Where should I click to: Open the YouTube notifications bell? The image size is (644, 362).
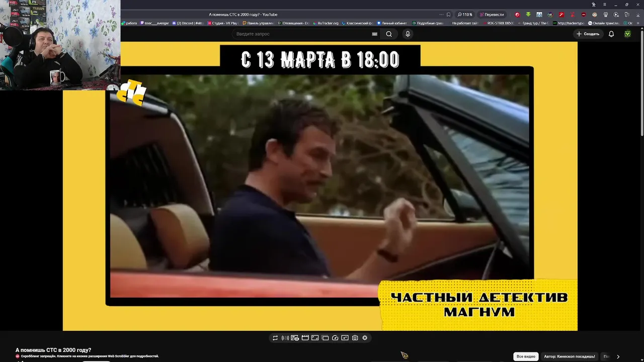[611, 34]
